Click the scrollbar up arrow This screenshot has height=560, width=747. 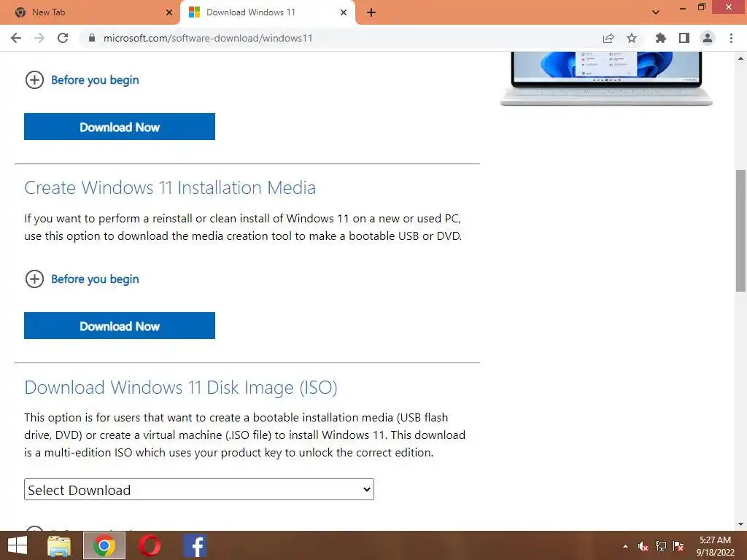coord(741,58)
